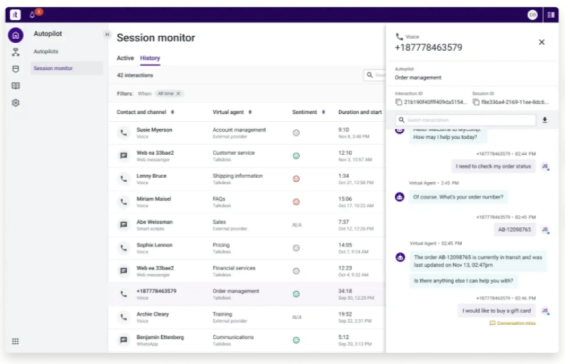
Task: Remove the All time filter chip
Action: pyautogui.click(x=178, y=94)
